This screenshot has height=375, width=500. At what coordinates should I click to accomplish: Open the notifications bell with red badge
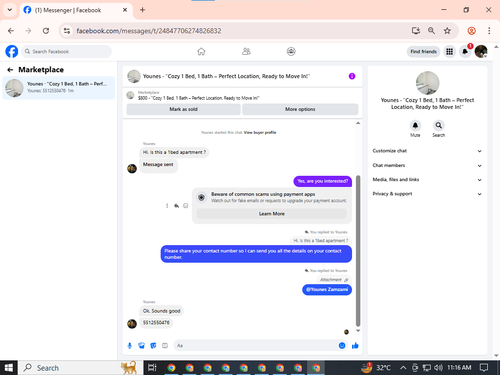[465, 52]
